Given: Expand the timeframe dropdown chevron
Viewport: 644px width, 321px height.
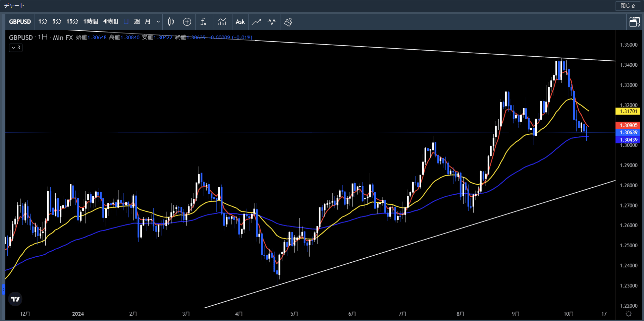Looking at the screenshot, I should pos(158,22).
